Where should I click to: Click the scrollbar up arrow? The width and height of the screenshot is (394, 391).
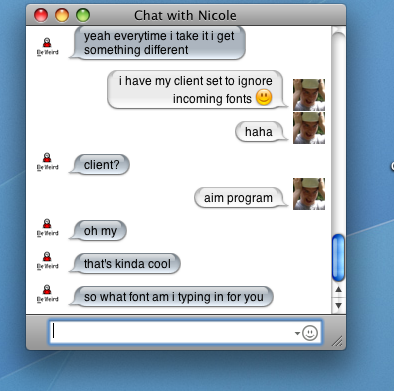(338, 290)
